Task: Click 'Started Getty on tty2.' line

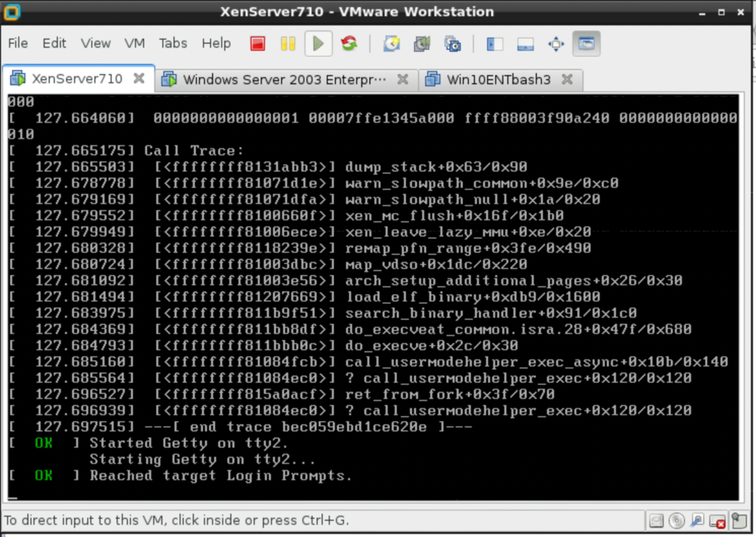Action: click(188, 443)
